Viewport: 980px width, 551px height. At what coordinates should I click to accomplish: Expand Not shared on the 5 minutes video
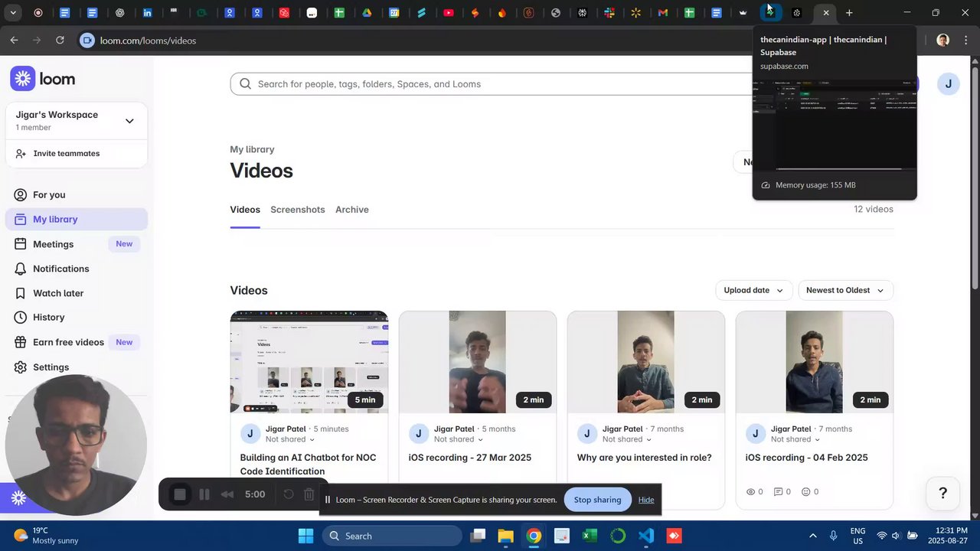coord(290,439)
